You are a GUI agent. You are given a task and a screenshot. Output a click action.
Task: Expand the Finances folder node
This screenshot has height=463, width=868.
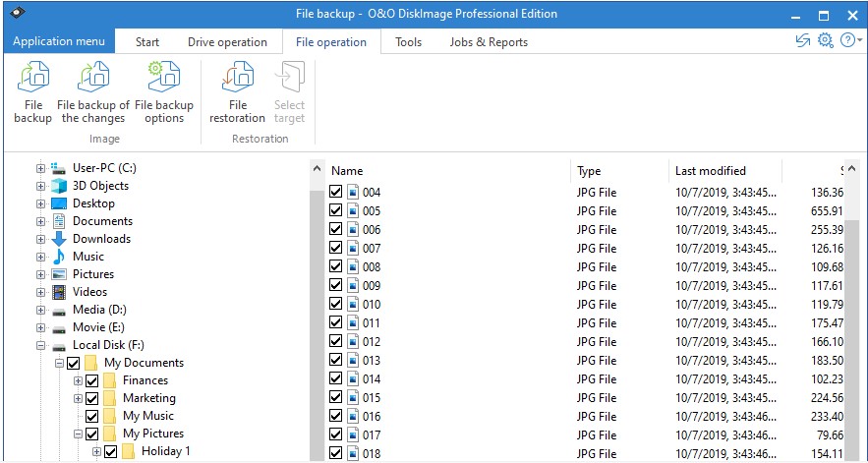tap(78, 381)
